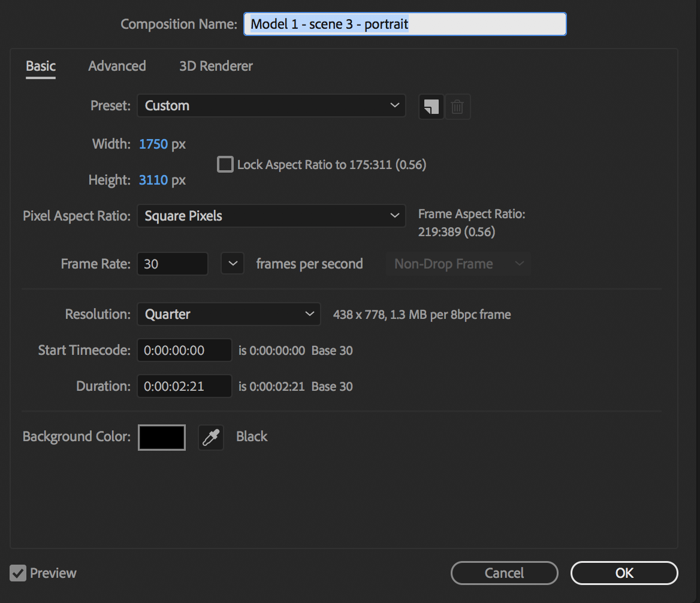Open the 3D Renderer tab
Image resolution: width=700 pixels, height=603 pixels.
click(x=216, y=66)
